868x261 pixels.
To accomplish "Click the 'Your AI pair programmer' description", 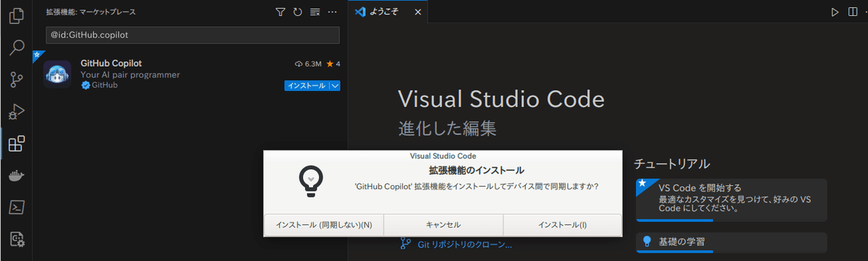I will tap(130, 74).
